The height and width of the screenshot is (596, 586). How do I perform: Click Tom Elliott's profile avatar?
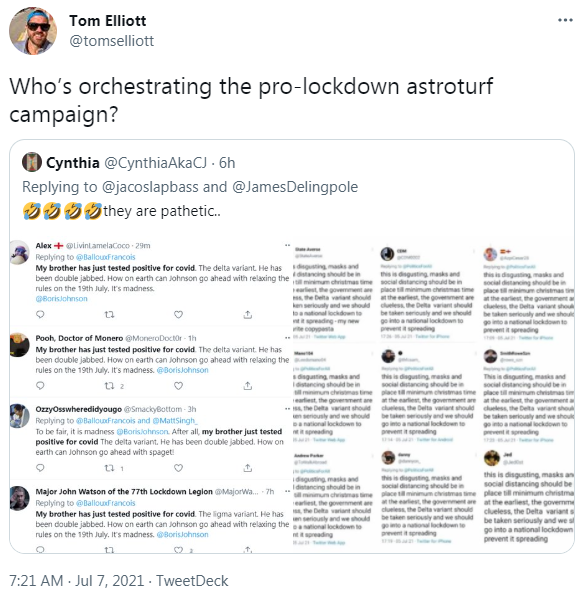[33, 31]
